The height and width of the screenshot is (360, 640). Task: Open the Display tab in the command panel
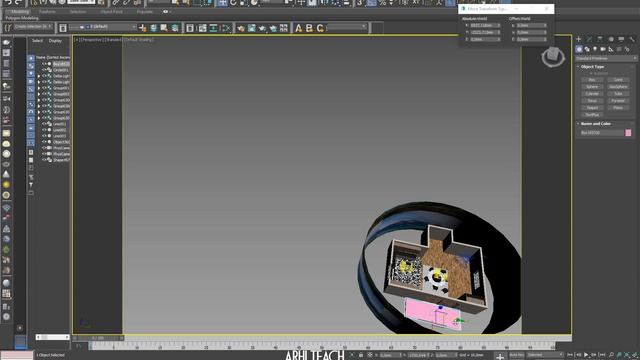[x=621, y=39]
